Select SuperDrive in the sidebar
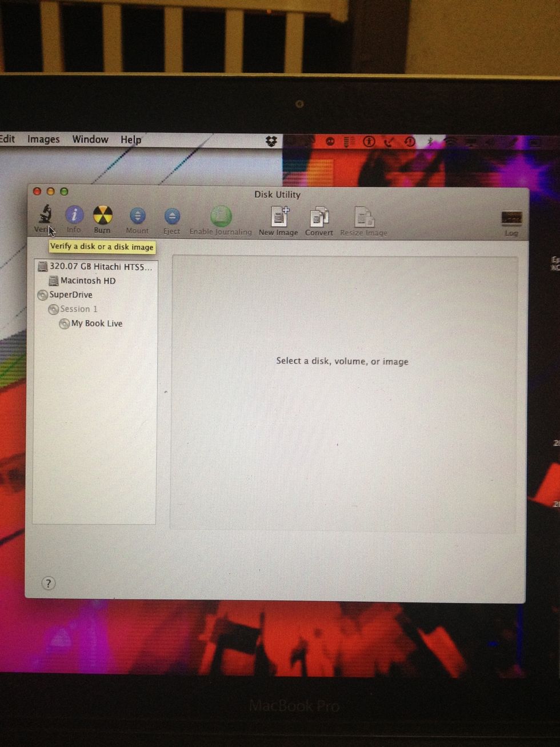This screenshot has width=560, height=747. click(65, 295)
